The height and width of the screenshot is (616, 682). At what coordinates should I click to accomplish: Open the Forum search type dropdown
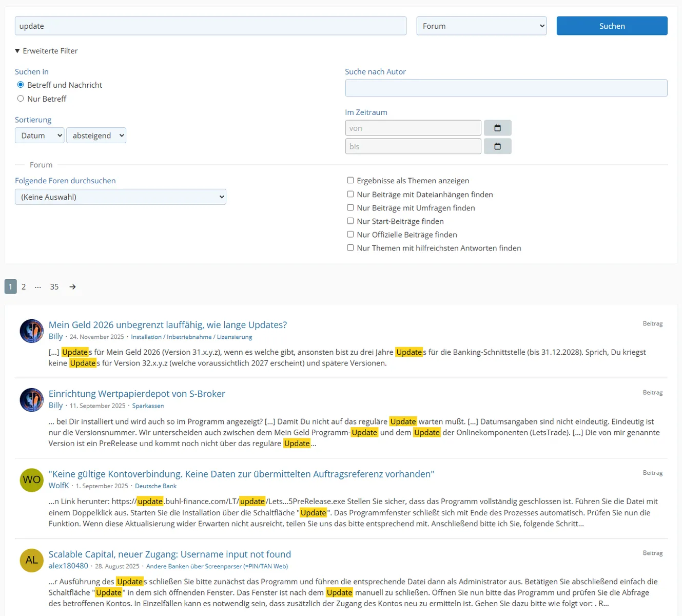tap(481, 26)
